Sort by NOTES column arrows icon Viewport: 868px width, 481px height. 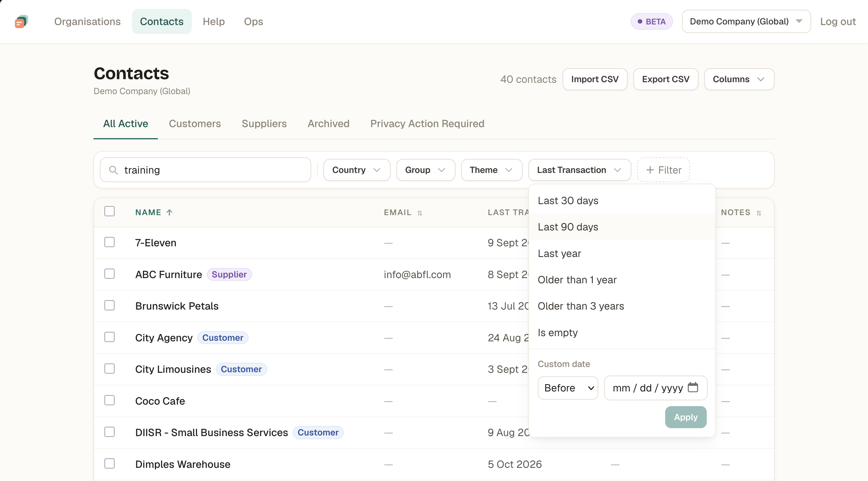[759, 213]
